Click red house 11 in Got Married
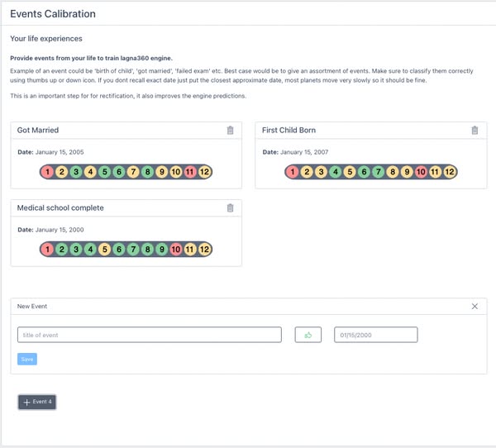This screenshot has height=448, width=496. point(190,172)
